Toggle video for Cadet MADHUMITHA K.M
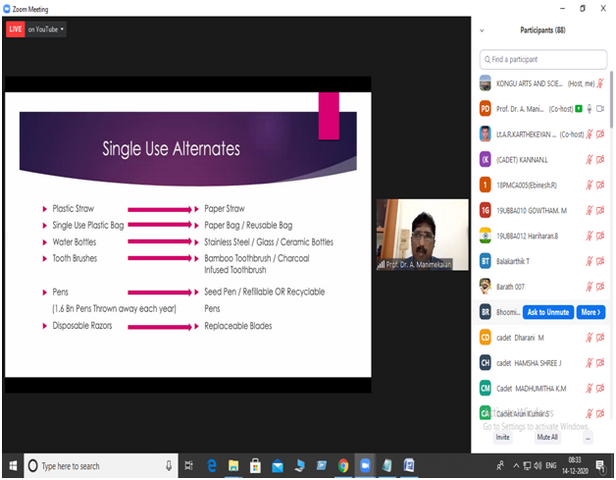Viewport: 616px width, 480px height. click(600, 389)
